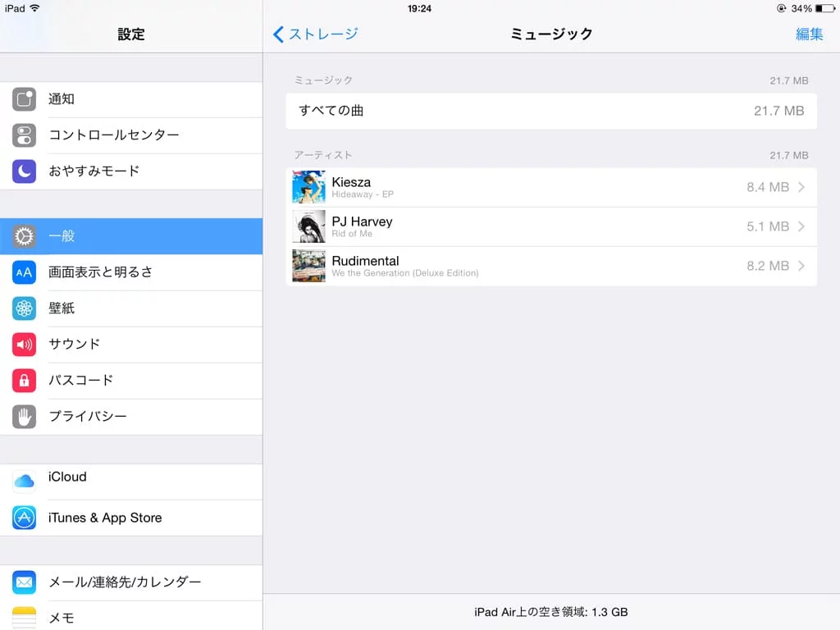Tap the rotation lock status icon
The width and height of the screenshot is (840, 630).
[x=782, y=8]
